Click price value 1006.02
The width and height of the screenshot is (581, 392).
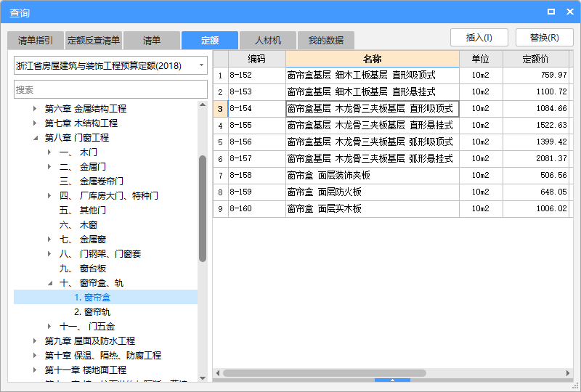pos(551,208)
